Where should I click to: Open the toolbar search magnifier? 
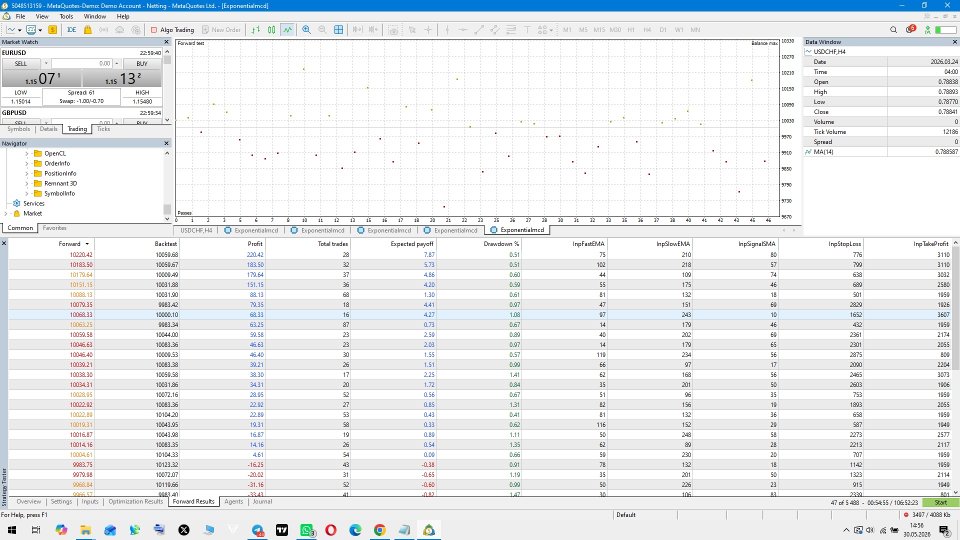click(893, 29)
